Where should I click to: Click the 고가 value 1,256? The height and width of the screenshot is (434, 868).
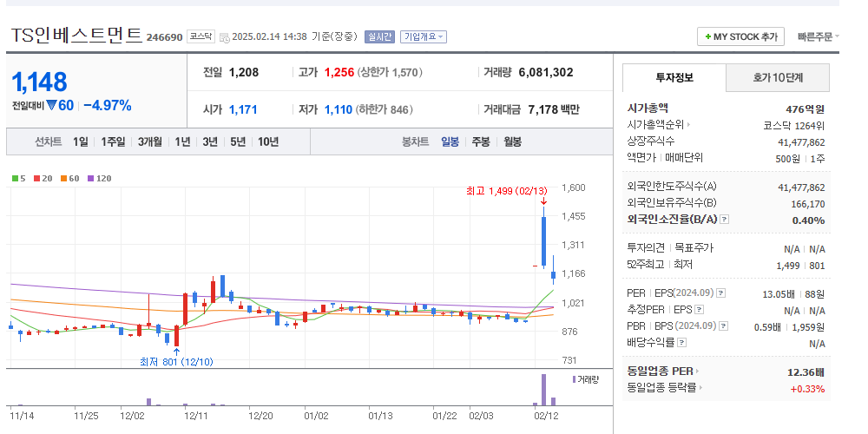(339, 72)
